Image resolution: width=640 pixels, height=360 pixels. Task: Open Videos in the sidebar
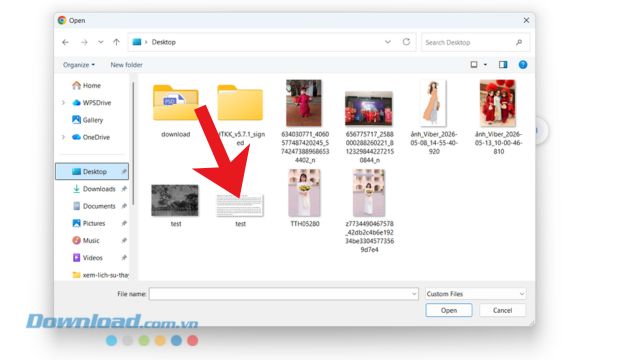tap(87, 258)
